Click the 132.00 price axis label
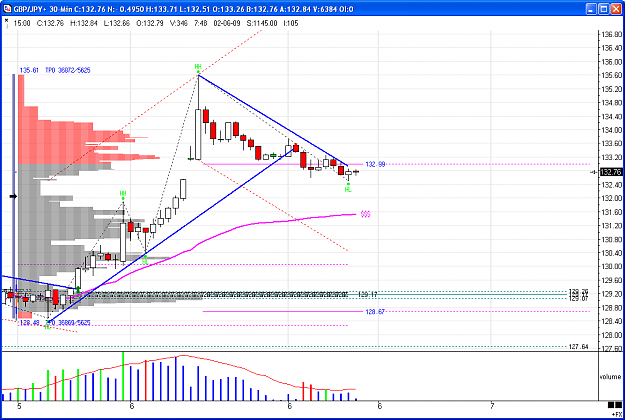625x420 pixels. (611, 198)
